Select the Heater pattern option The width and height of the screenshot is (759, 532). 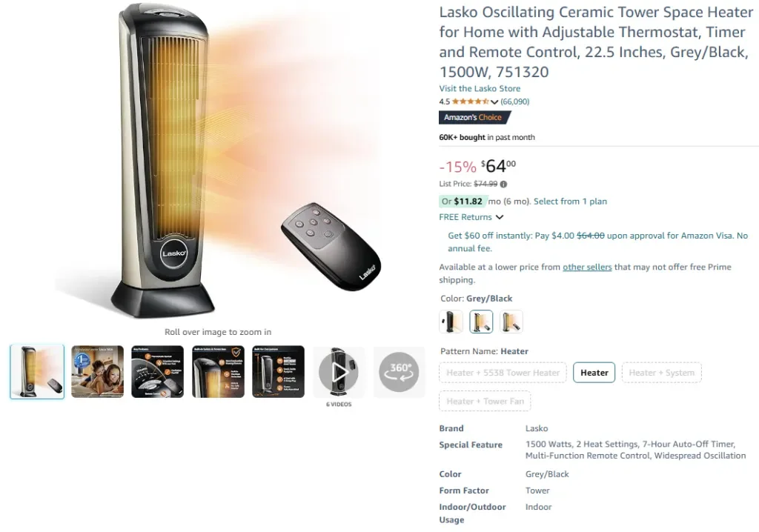click(x=594, y=372)
